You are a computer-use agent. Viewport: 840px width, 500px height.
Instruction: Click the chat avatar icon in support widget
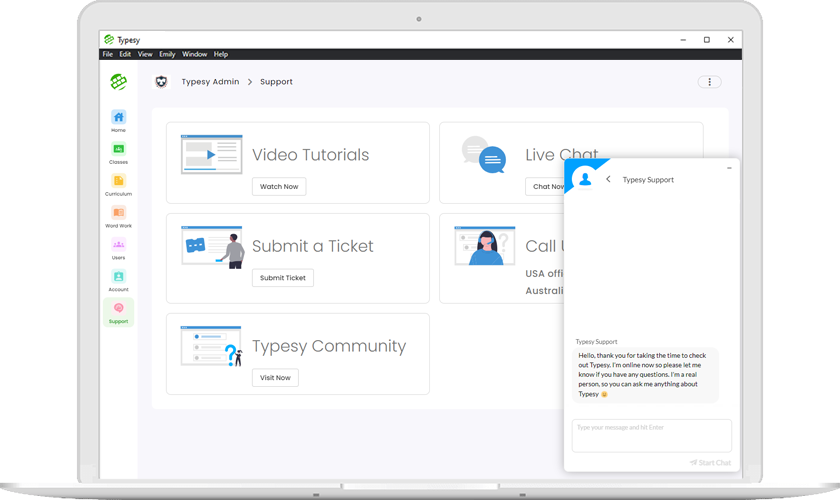585,178
